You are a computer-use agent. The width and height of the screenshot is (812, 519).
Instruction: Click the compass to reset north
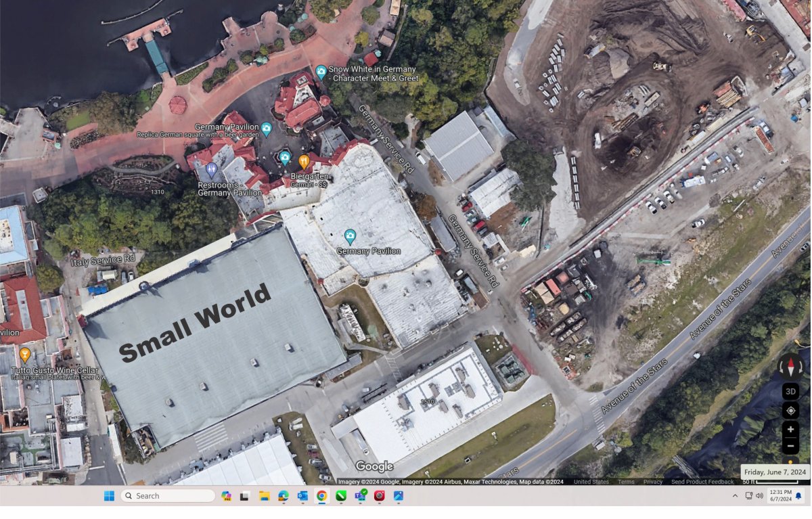click(790, 367)
